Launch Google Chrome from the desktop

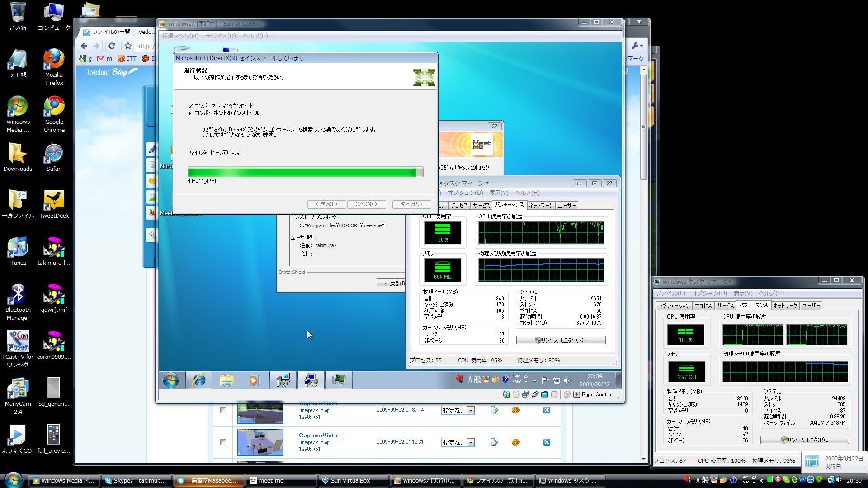(x=54, y=114)
